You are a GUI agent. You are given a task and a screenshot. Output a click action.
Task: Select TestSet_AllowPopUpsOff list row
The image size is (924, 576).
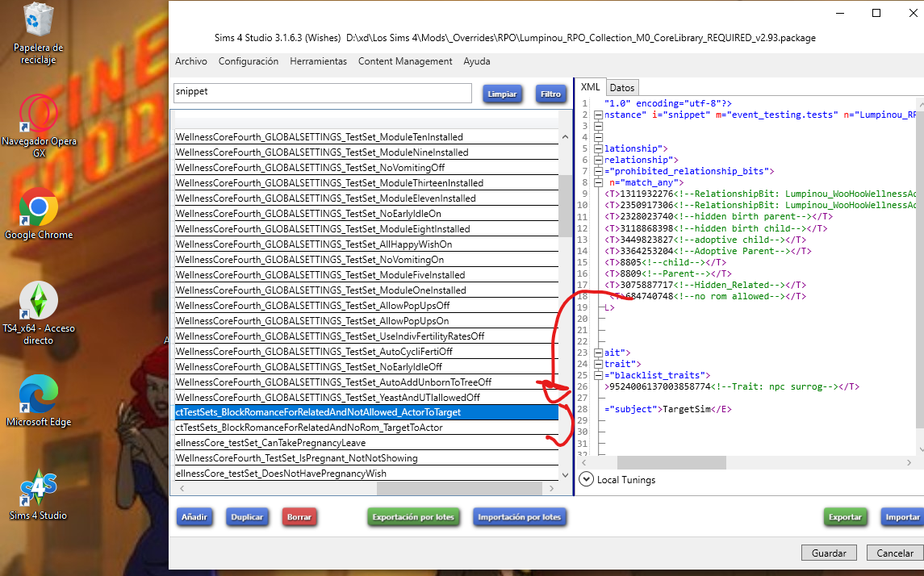(x=366, y=306)
